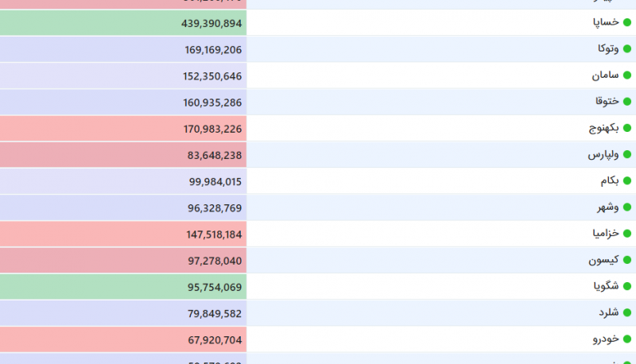Select the value 152,350,646

(212, 76)
